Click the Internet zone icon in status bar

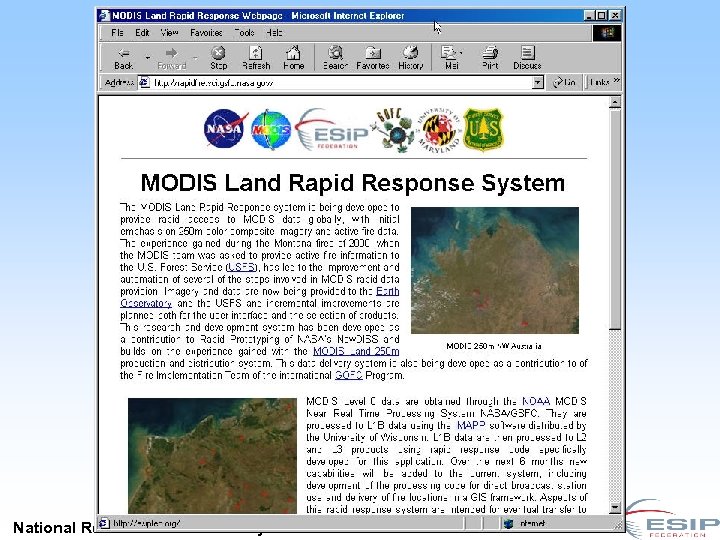tap(508, 523)
